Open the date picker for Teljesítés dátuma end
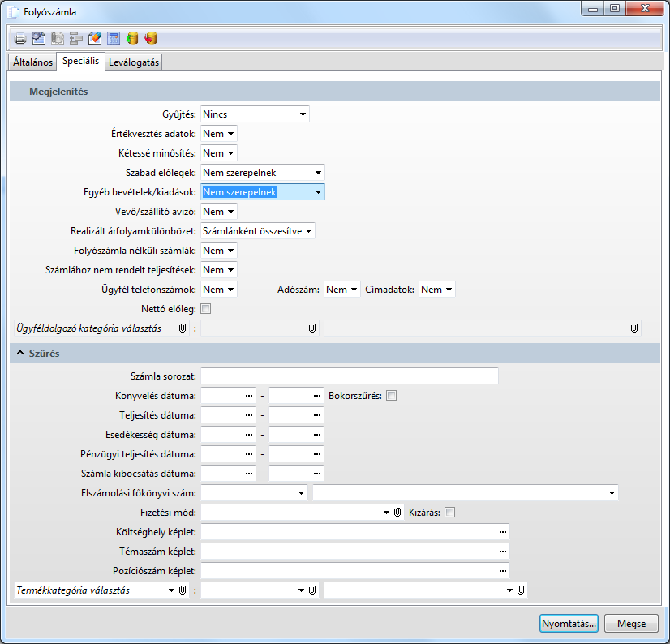Image resolution: width=670 pixels, height=644 pixels. pos(317,415)
